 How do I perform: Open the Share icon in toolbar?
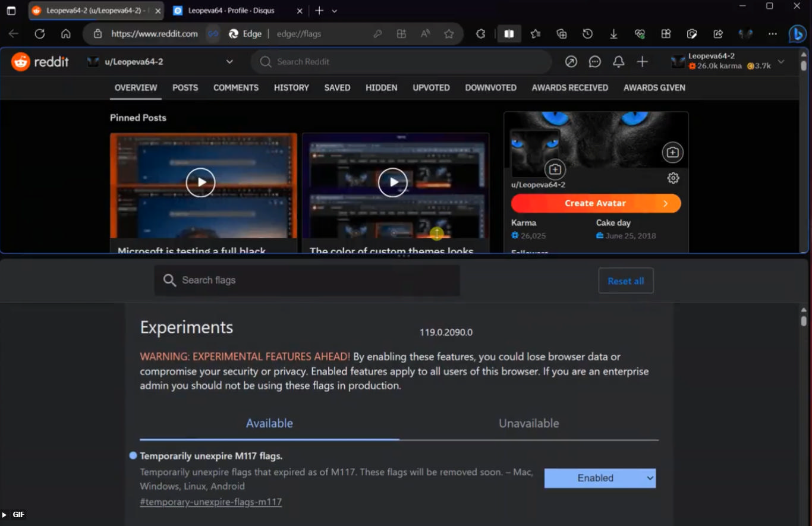pyautogui.click(x=718, y=34)
